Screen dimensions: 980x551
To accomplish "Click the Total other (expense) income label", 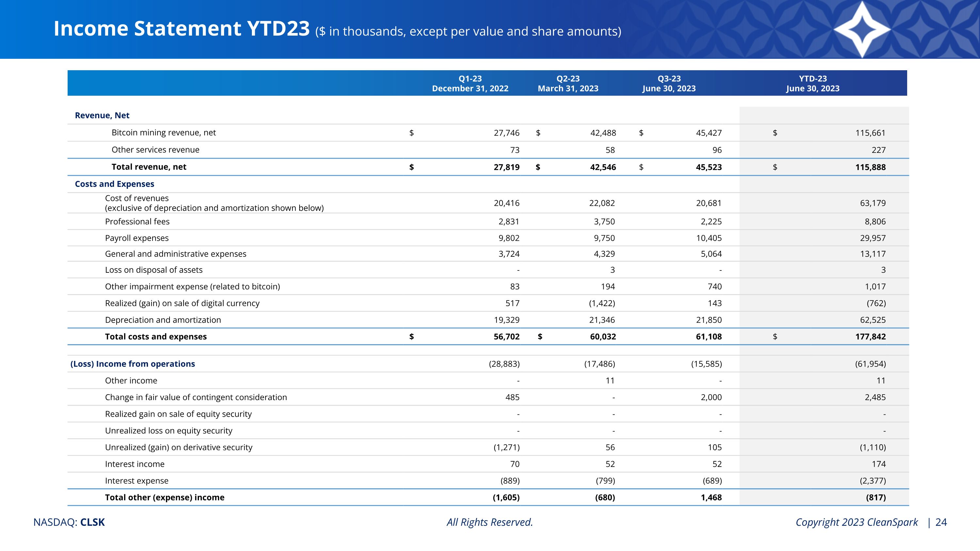I will [165, 497].
